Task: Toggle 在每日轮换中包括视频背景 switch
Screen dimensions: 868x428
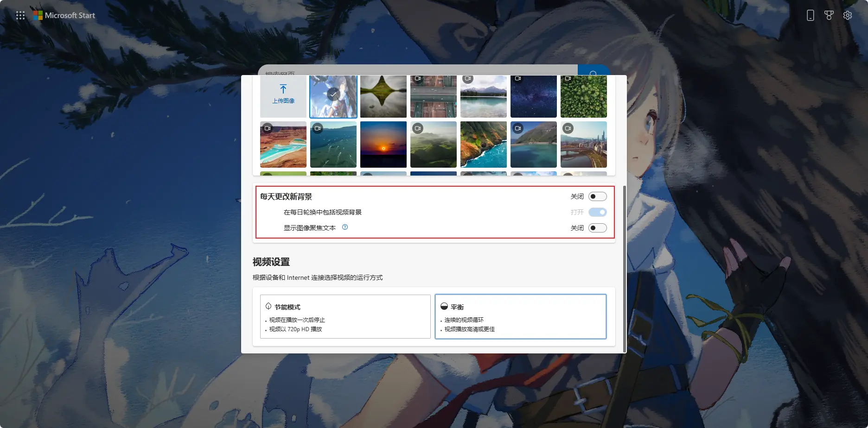Action: 597,212
